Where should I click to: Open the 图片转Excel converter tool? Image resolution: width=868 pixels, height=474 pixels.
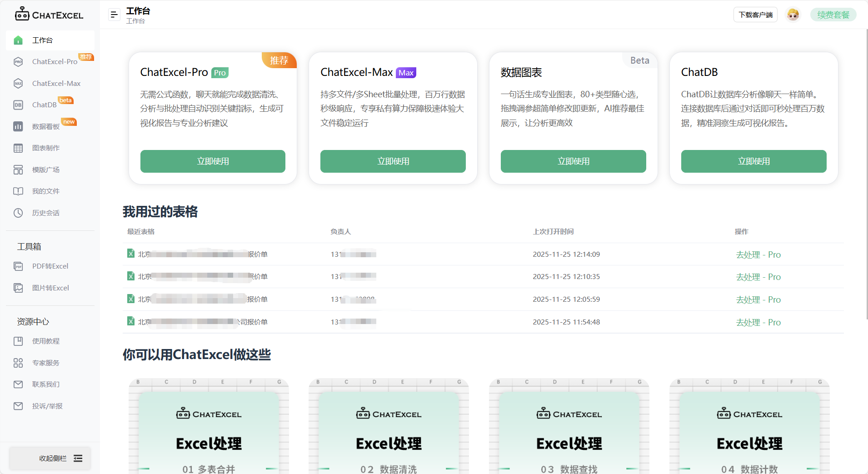tap(50, 288)
